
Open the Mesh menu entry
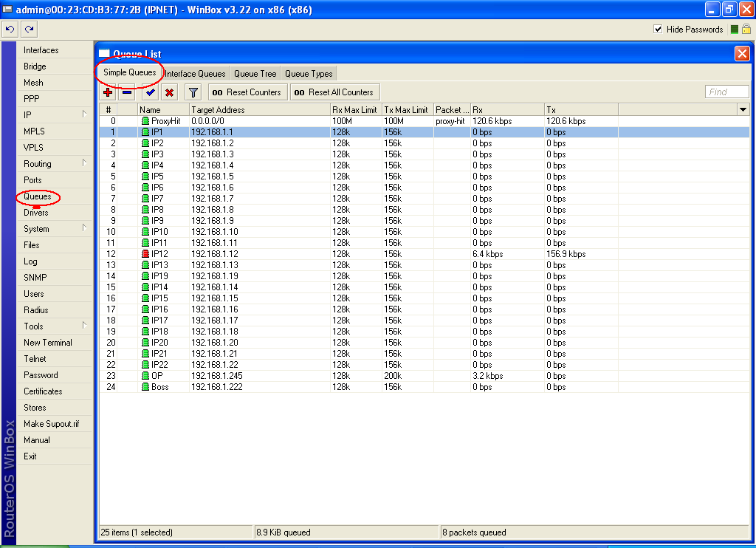coord(33,83)
